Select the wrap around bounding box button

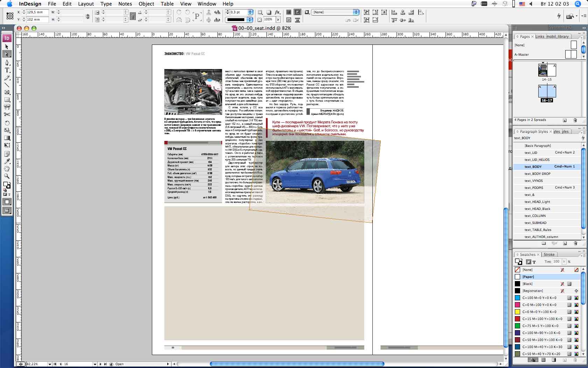coord(297,12)
